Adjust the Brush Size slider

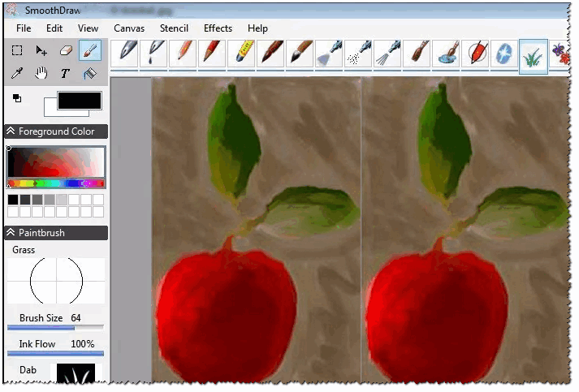(x=55, y=327)
